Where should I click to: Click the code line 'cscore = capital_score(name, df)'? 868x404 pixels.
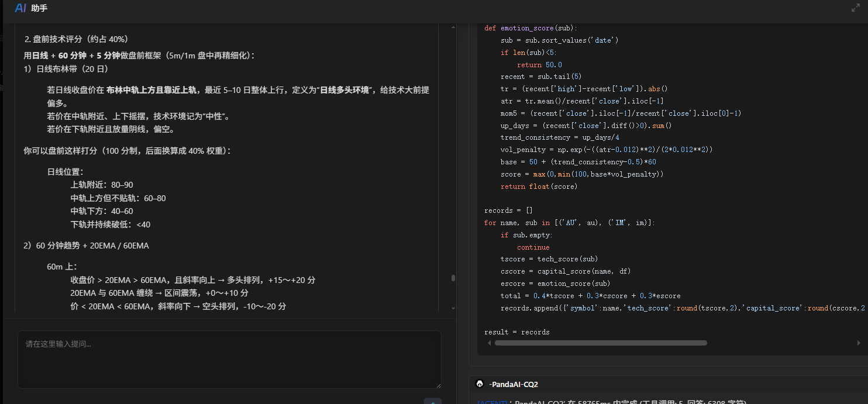point(566,271)
